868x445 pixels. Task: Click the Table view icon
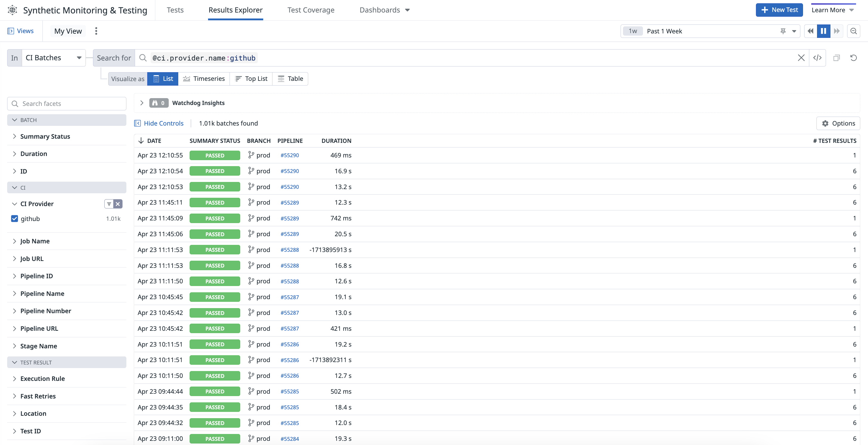click(x=281, y=78)
